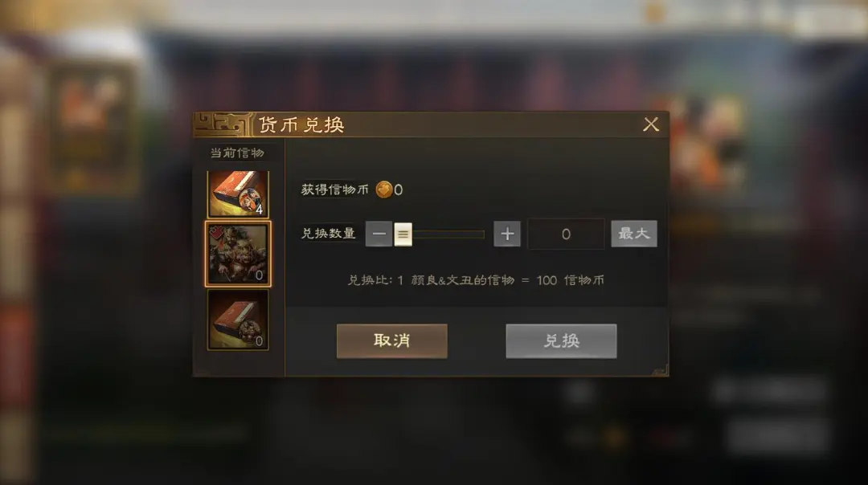Click the 兑换数量 label
The image size is (868, 485).
tap(328, 234)
